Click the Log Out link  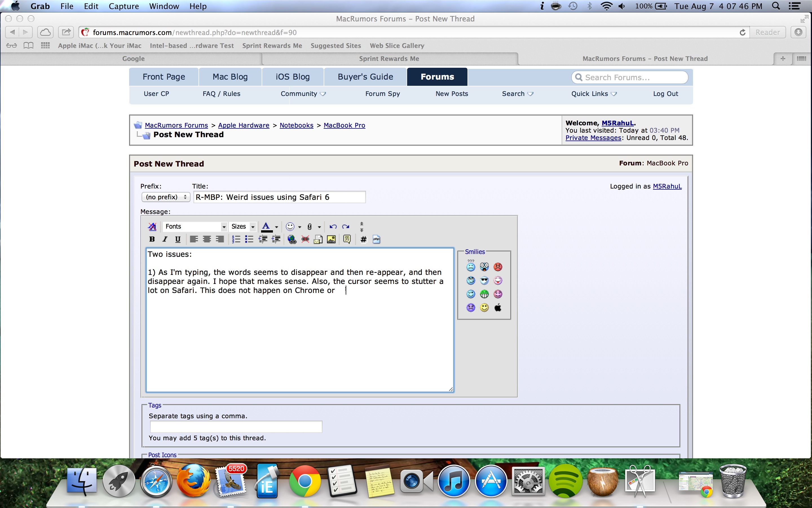point(665,94)
